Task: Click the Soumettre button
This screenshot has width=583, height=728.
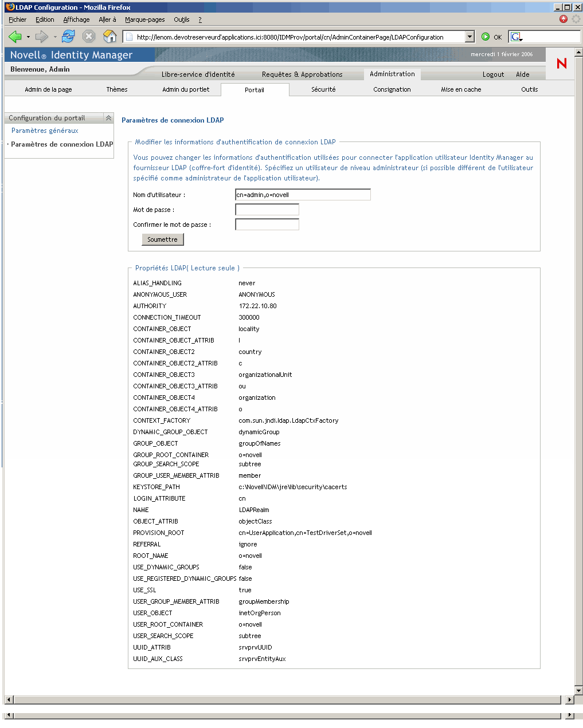Action: coord(163,239)
